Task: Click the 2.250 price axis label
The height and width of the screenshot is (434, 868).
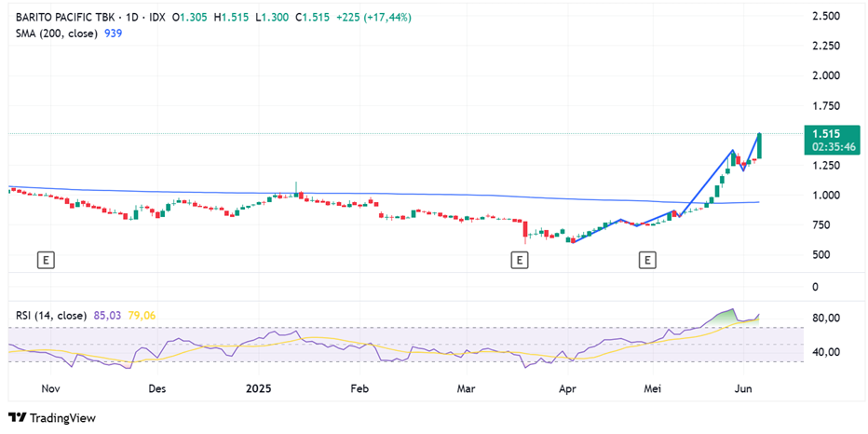Action: coord(826,46)
